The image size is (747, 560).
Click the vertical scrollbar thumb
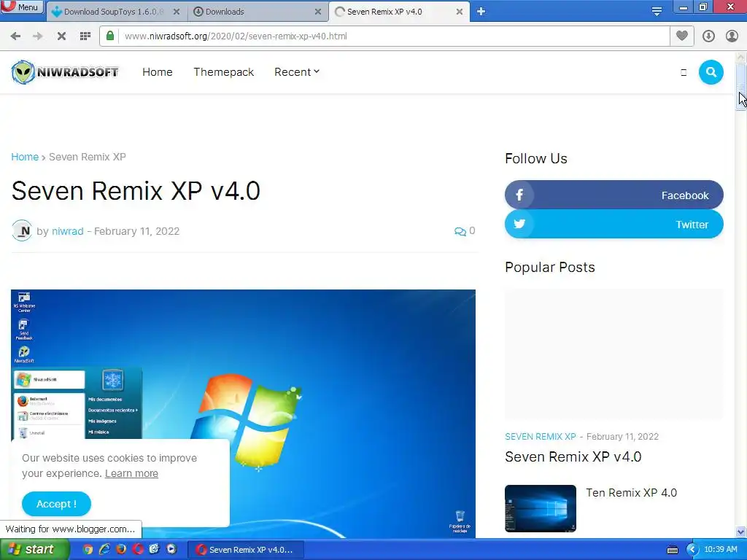(741, 86)
